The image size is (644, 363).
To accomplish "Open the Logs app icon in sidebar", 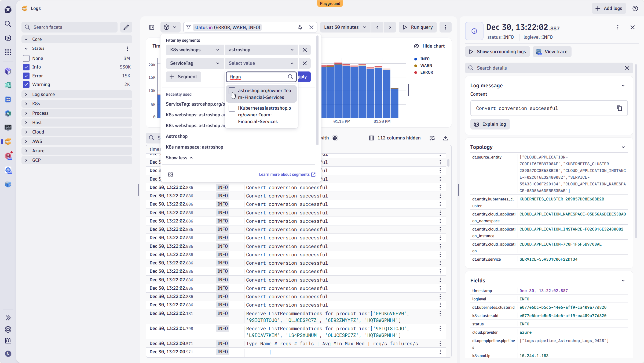I will coord(8,141).
